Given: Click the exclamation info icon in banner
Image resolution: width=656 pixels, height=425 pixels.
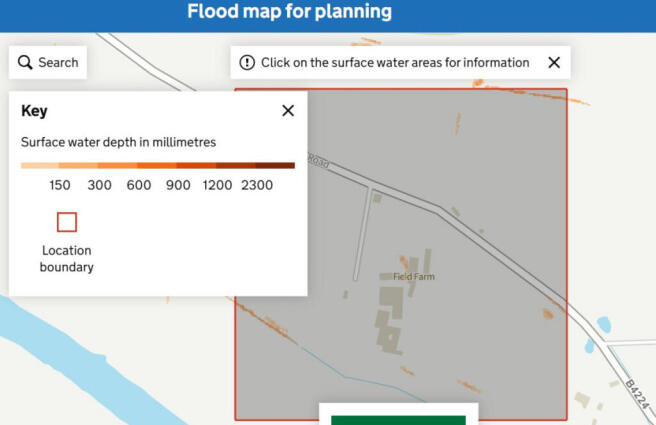Looking at the screenshot, I should pyautogui.click(x=247, y=63).
